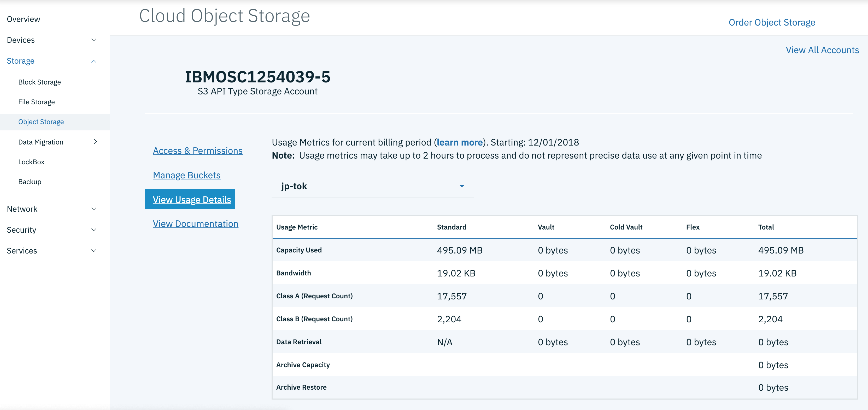Screen dimensions: 868x410
Task: Go to the Backup page
Action: click(x=30, y=182)
